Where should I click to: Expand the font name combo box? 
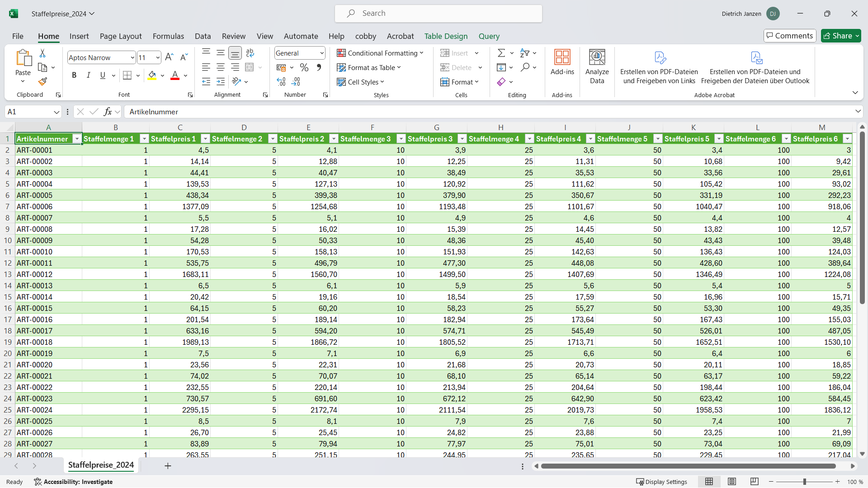132,58
